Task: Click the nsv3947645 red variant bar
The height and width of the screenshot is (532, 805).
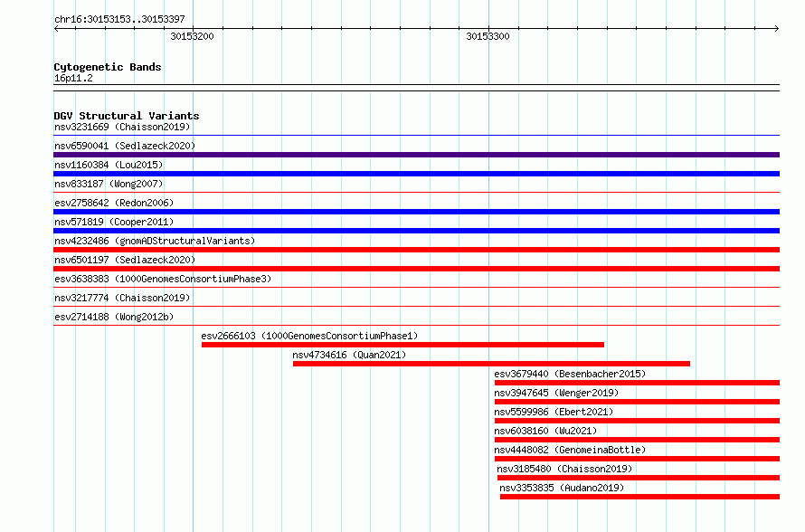Action: click(x=637, y=402)
